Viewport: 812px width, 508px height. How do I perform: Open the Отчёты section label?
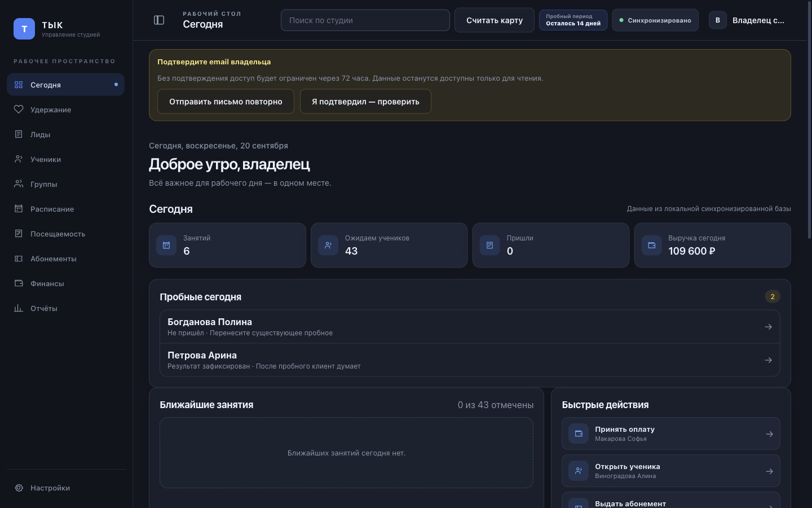point(44,309)
